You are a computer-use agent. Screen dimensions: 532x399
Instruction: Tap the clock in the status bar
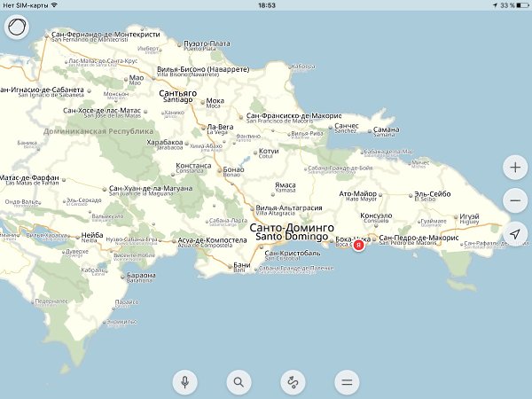(266, 5)
